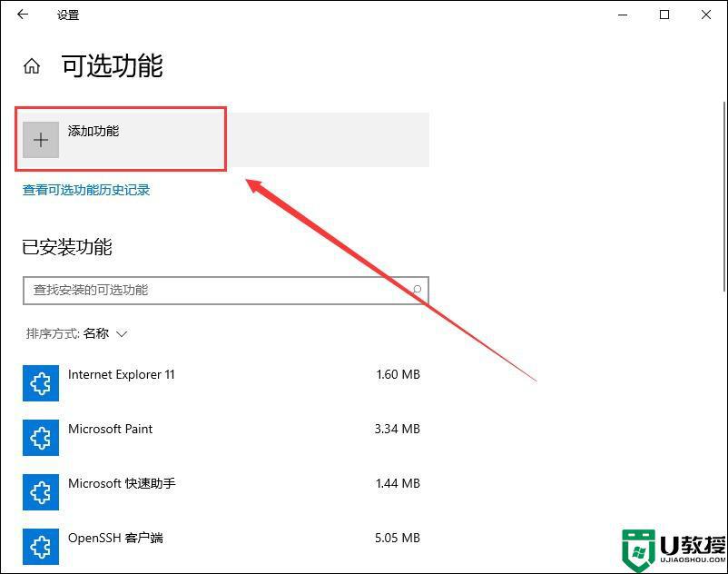Choose the Microsoft Paint list entry
728x574 pixels.
[111, 429]
